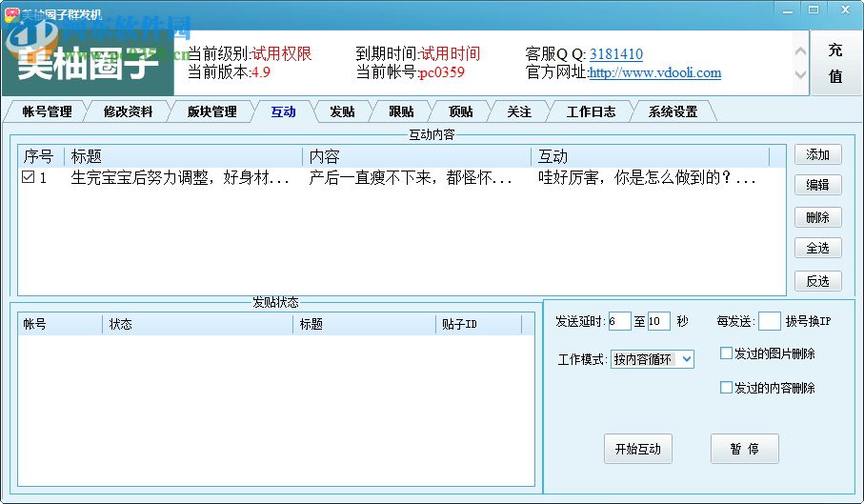The image size is (864, 504).
Task: Open the 跟贴 tab
Action: click(401, 111)
